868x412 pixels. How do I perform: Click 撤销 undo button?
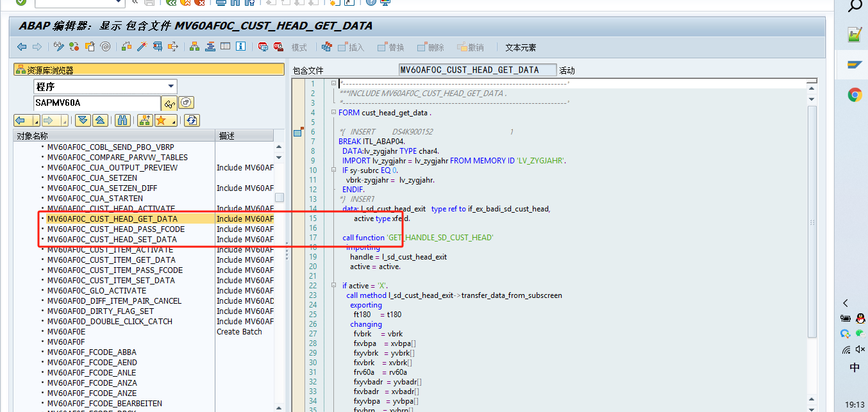(x=470, y=47)
